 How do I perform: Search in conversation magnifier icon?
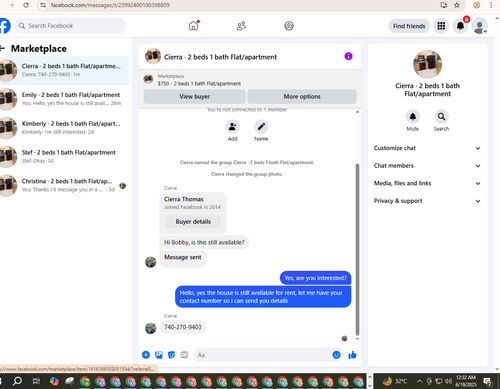441,117
